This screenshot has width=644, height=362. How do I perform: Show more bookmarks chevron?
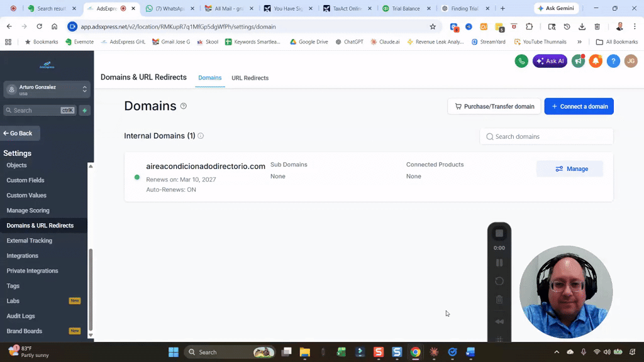tap(579, 42)
